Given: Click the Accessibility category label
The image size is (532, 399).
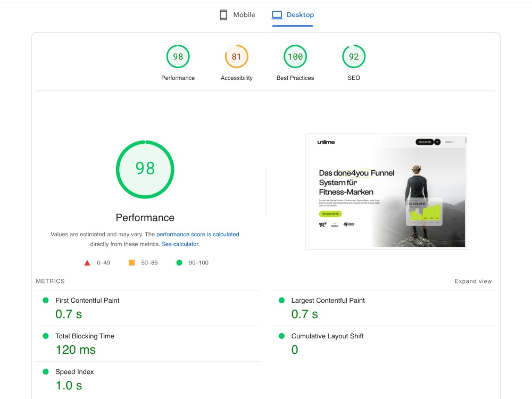Looking at the screenshot, I should click(237, 78).
